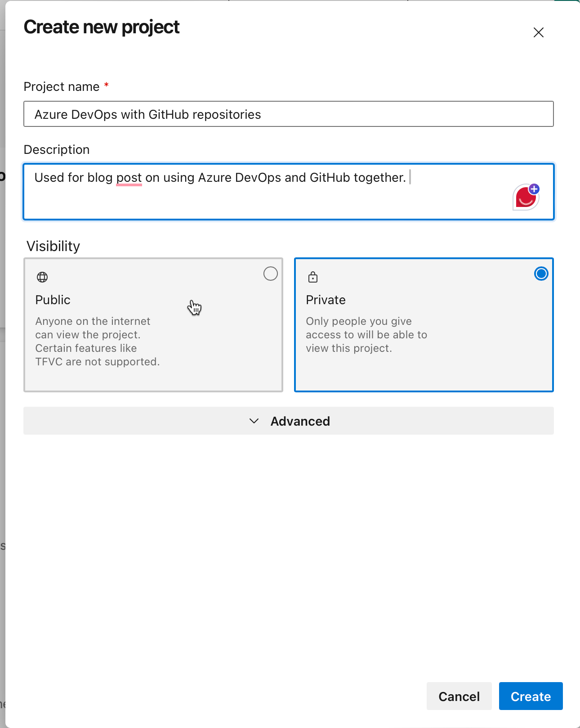Focus the Project name input field
580x728 pixels.
coord(289,114)
